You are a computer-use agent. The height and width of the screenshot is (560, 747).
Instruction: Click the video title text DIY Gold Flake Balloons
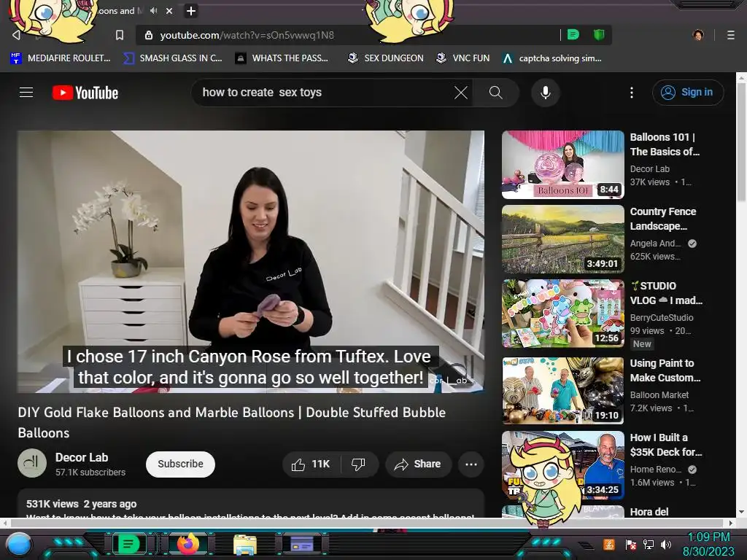[x=231, y=422]
